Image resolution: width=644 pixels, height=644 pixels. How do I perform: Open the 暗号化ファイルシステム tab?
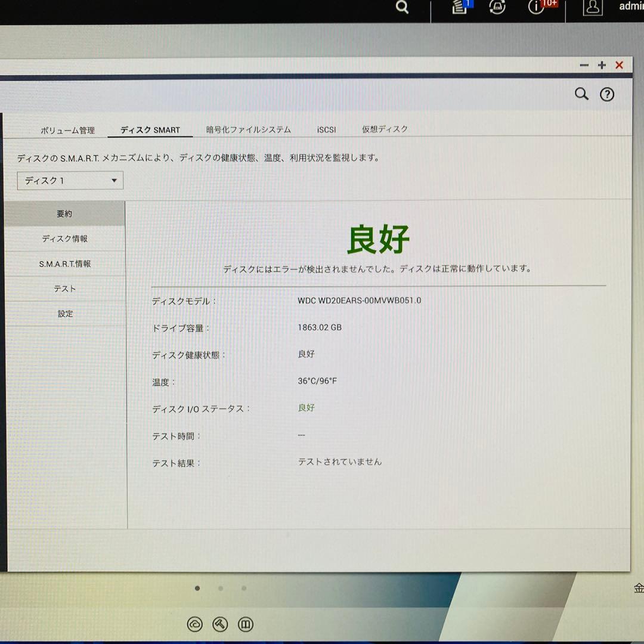(249, 130)
